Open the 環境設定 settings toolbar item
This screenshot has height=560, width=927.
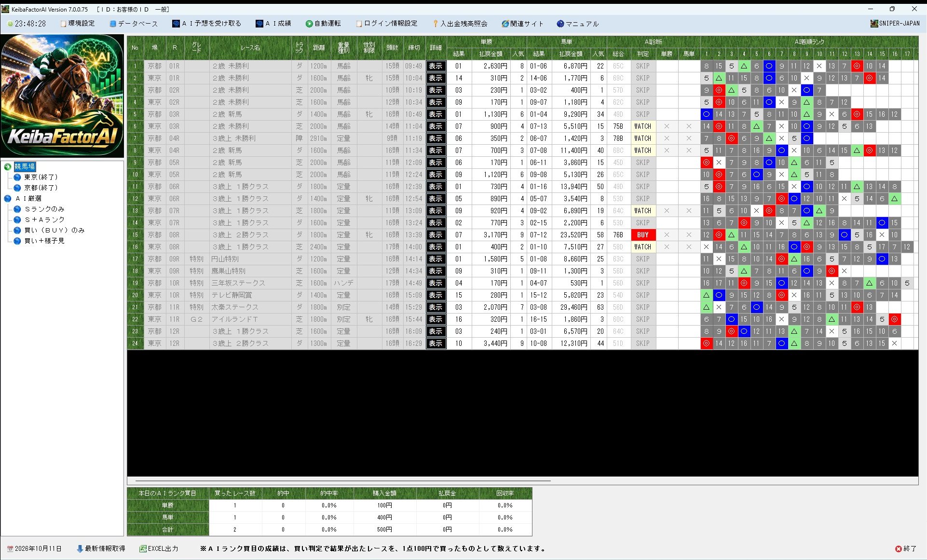click(x=77, y=24)
